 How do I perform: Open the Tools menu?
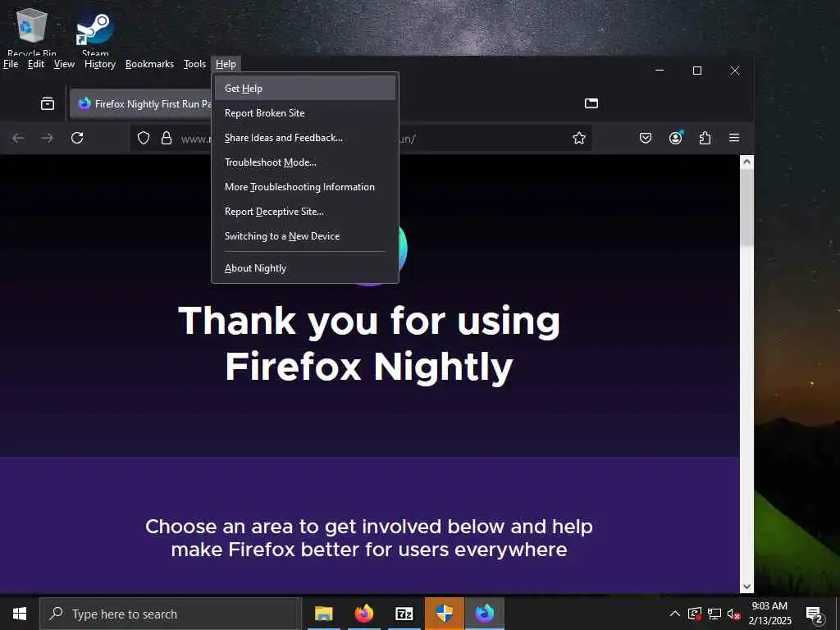coord(194,64)
